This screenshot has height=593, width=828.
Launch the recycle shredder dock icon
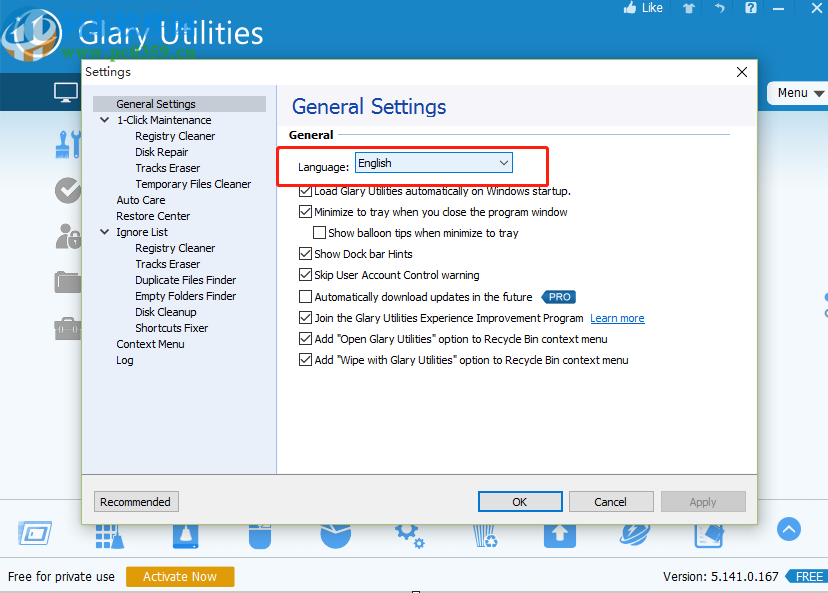[485, 536]
